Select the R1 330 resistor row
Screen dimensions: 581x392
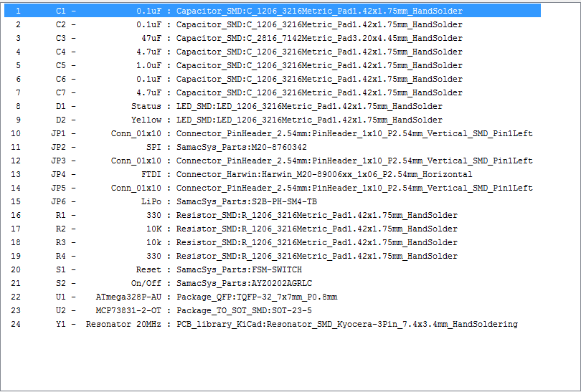click(x=273, y=215)
